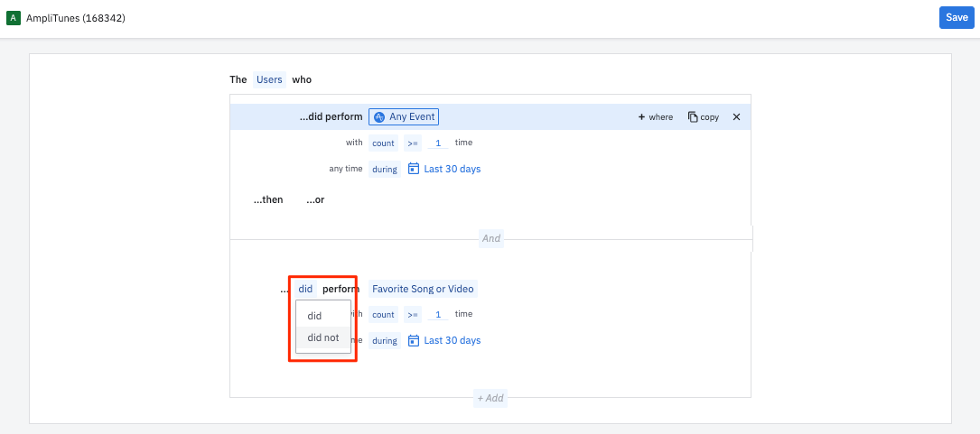Viewport: 980px width, 434px height.
Task: Open the count dropdown under Any Event
Action: pos(383,143)
